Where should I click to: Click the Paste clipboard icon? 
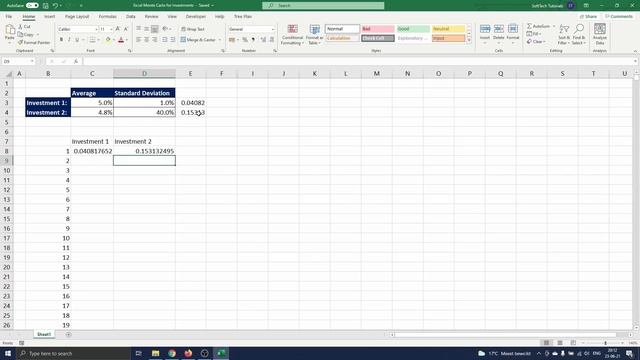click(10, 30)
